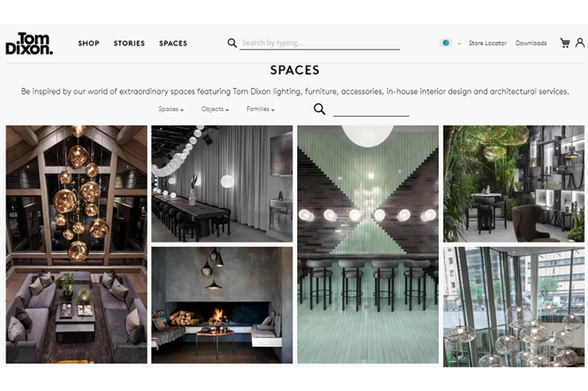The height and width of the screenshot is (391, 588).
Task: Click the spaces filter magnifier icon
Action: point(320,109)
